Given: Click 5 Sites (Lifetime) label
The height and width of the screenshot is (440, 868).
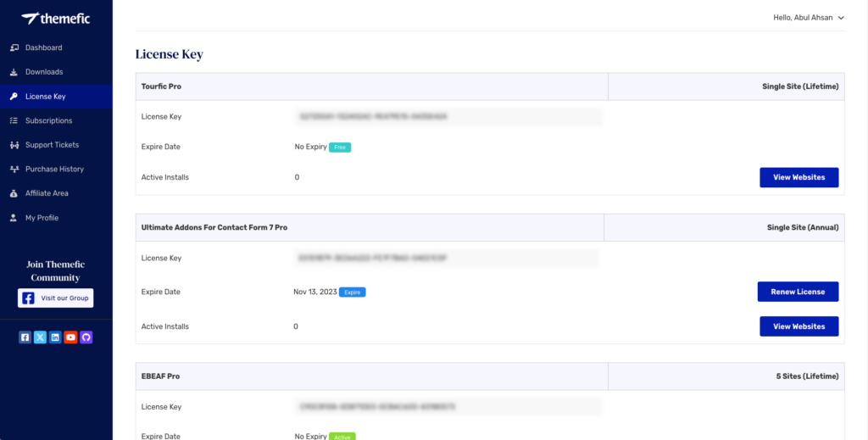Looking at the screenshot, I should [807, 376].
